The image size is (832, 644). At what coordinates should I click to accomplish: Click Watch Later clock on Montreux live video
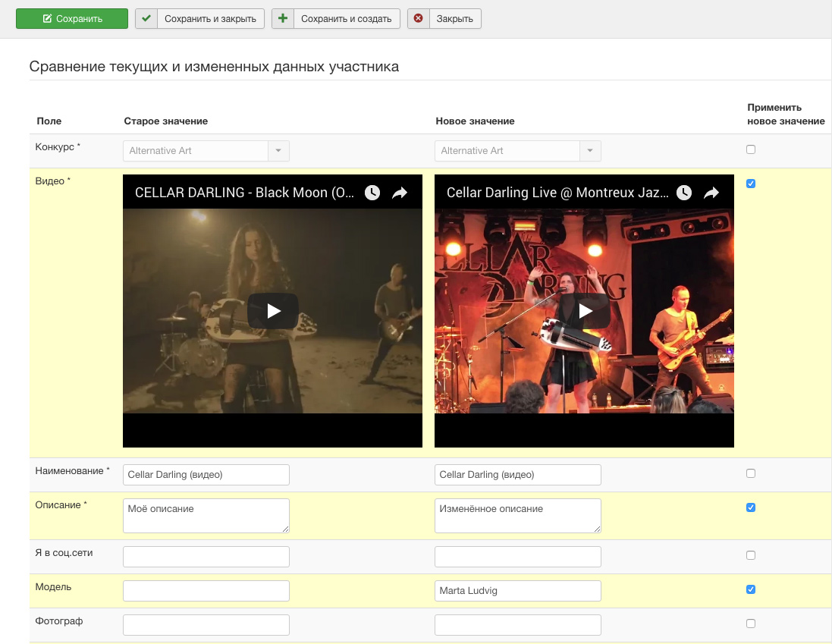tap(684, 193)
